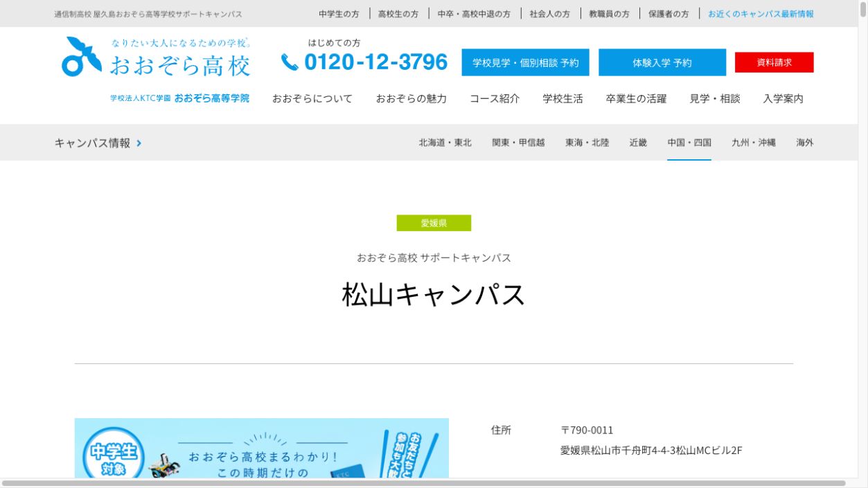Open 保護者の方 link

(x=668, y=14)
